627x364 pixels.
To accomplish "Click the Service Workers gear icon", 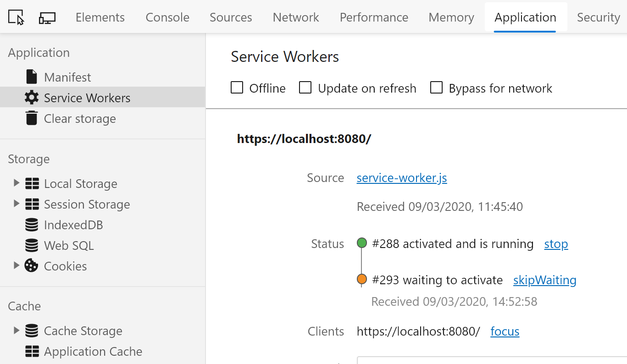I will pyautogui.click(x=31, y=97).
